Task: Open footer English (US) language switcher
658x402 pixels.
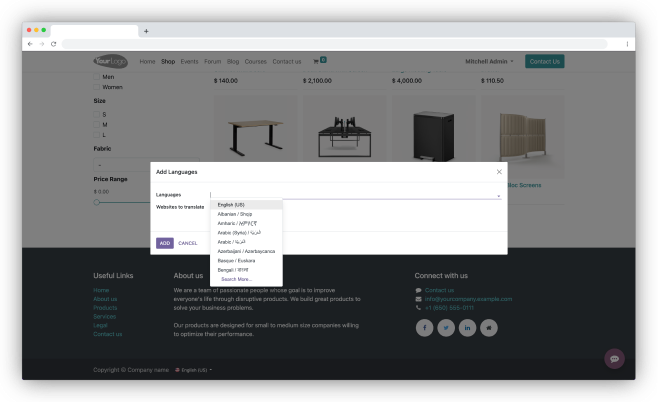Action: (x=193, y=370)
